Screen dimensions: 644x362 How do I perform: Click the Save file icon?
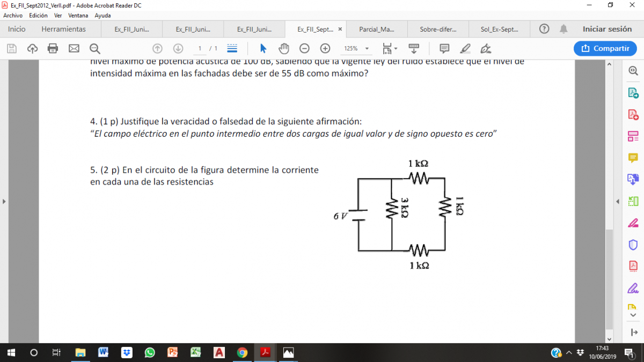(12, 49)
